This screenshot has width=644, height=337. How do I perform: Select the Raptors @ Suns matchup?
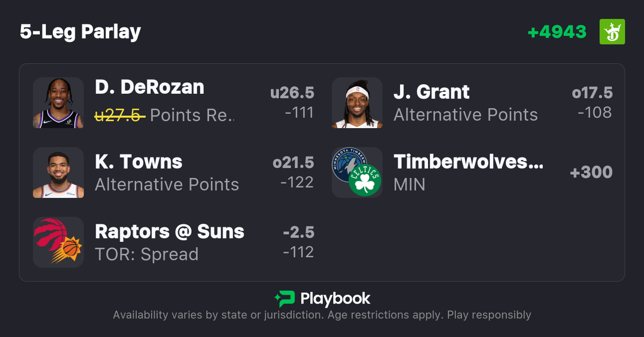click(170, 232)
